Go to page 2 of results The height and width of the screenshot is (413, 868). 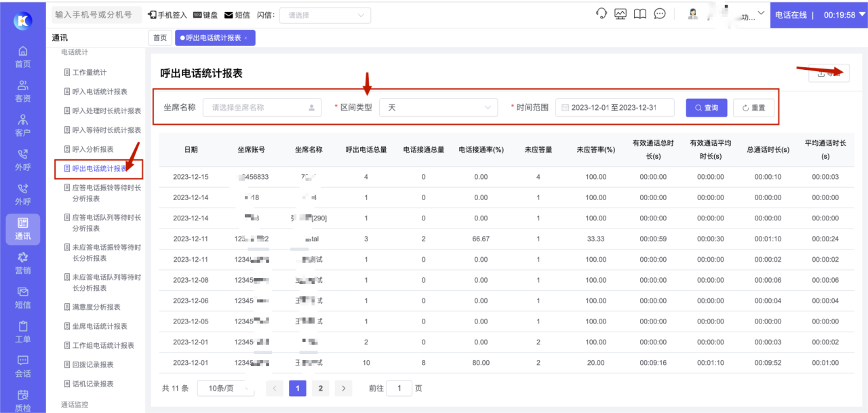click(320, 388)
